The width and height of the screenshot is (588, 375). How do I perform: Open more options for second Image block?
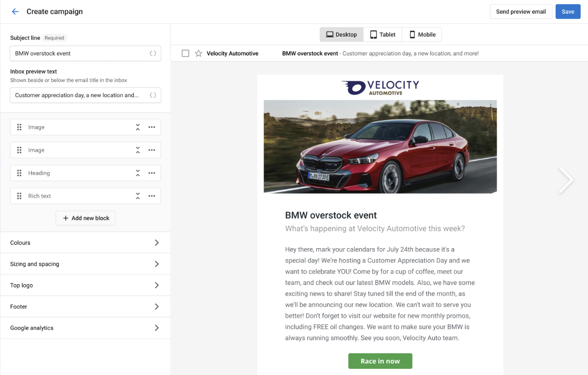click(152, 150)
